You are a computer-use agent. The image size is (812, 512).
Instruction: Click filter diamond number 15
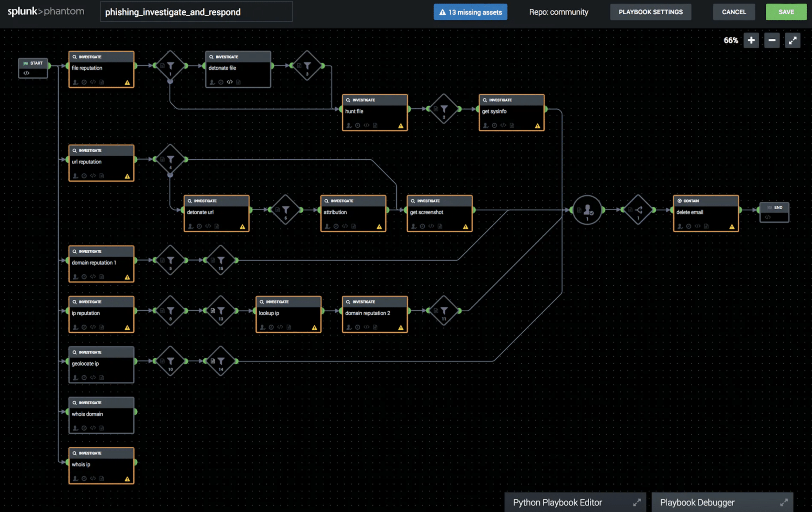click(x=220, y=260)
